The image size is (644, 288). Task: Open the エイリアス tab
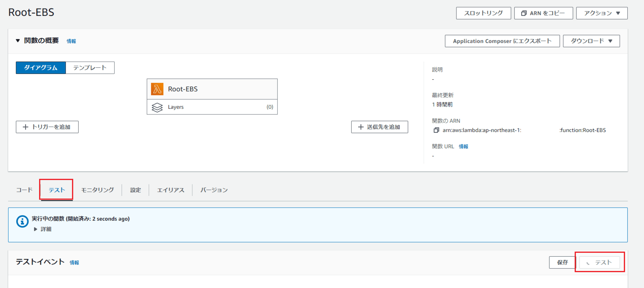click(171, 190)
